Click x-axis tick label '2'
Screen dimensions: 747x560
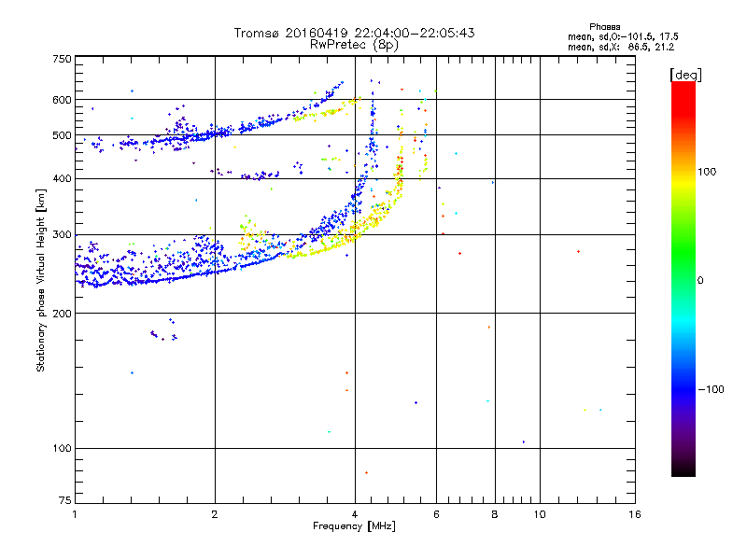point(215,514)
